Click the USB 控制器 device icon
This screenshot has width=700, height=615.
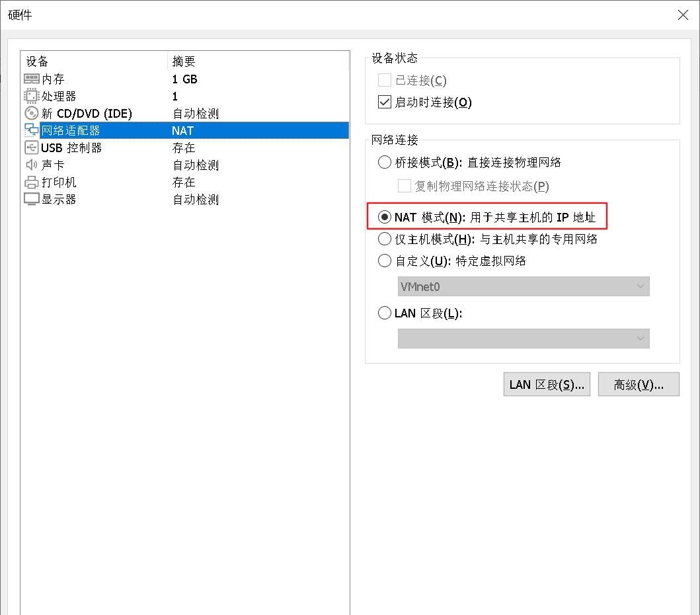tap(31, 147)
